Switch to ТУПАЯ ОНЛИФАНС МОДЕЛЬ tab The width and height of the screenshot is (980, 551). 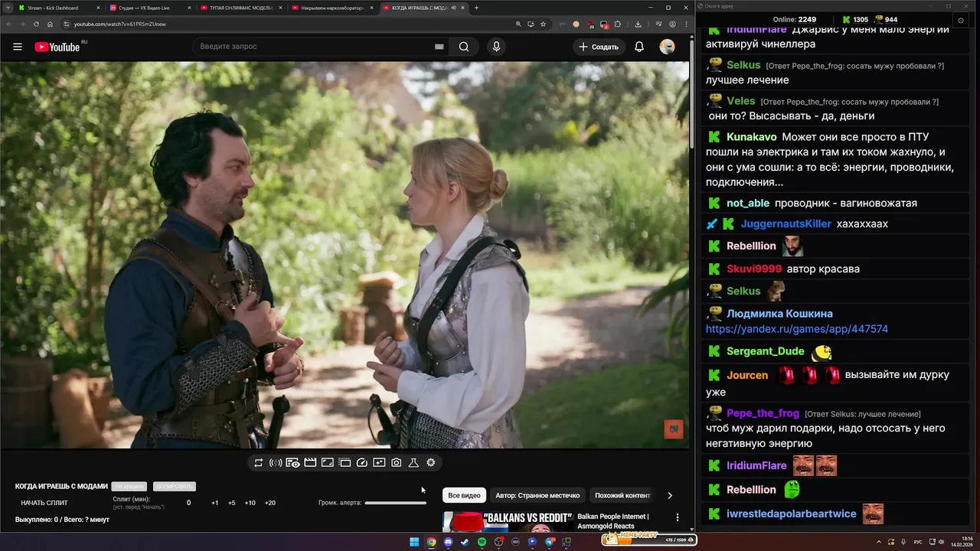[x=242, y=8]
